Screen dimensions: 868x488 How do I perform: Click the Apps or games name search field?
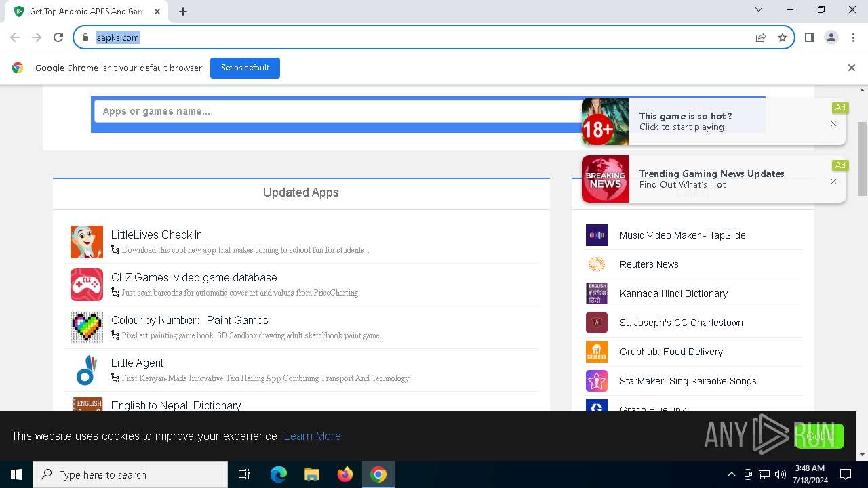point(338,111)
